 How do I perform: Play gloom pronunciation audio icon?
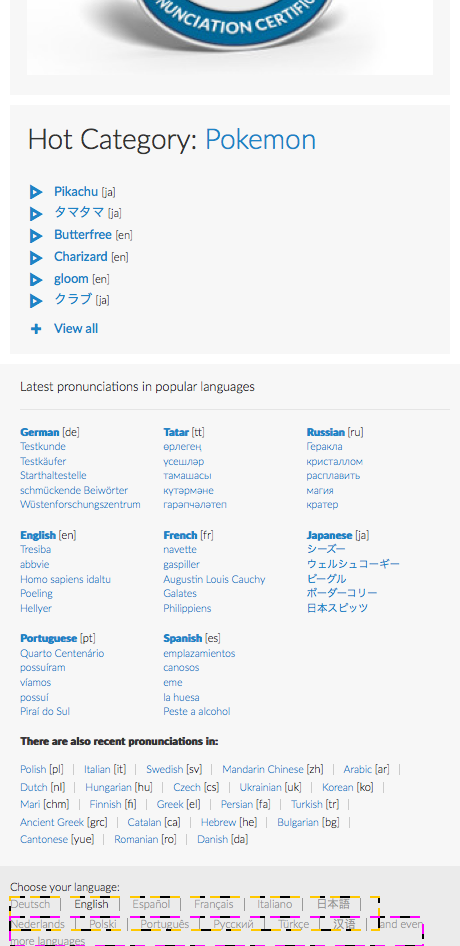(x=36, y=280)
